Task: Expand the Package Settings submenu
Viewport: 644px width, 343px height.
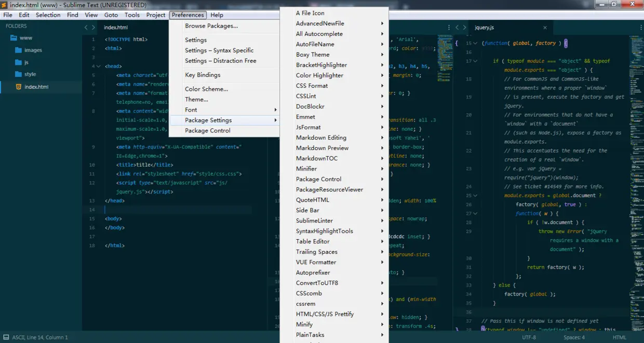Action: click(276, 120)
